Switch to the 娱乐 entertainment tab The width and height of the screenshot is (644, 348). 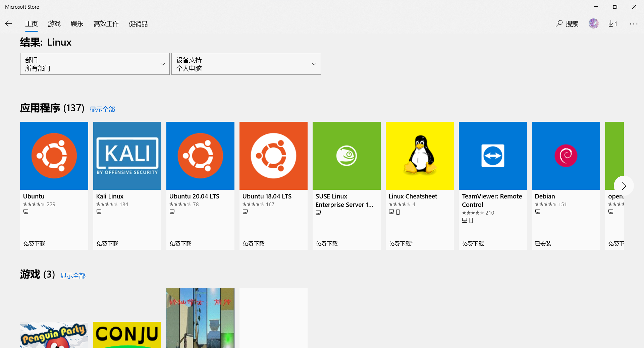(x=77, y=24)
